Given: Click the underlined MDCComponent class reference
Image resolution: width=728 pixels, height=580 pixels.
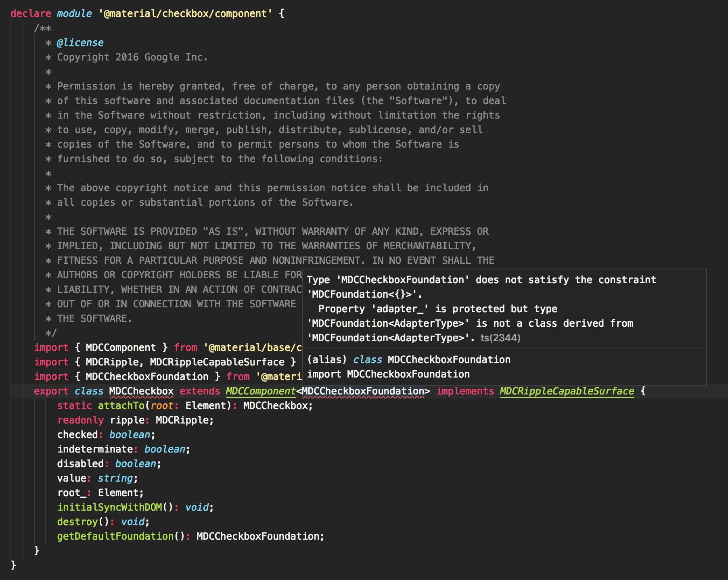Looking at the screenshot, I should tap(260, 391).
